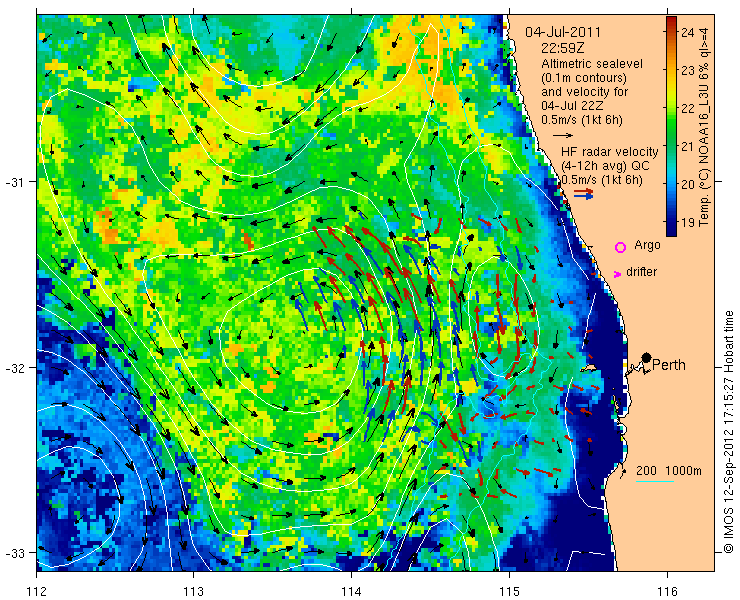Click the blue HF radar legend arrow

(x=584, y=196)
